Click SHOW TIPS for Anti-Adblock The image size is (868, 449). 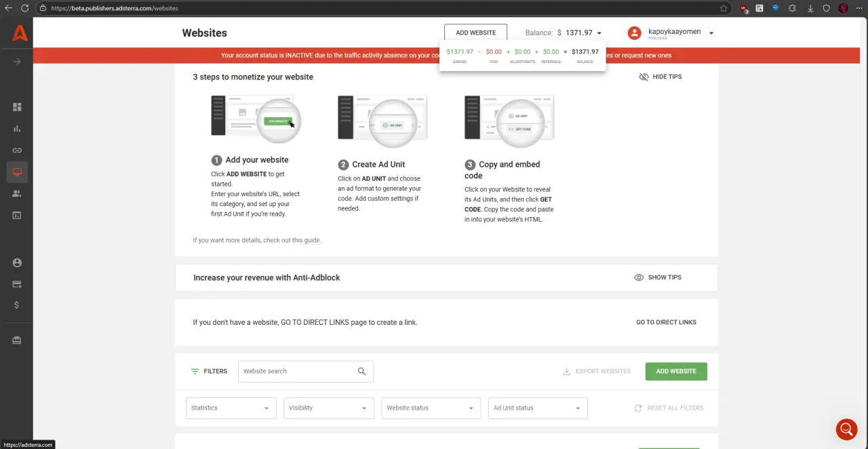658,277
